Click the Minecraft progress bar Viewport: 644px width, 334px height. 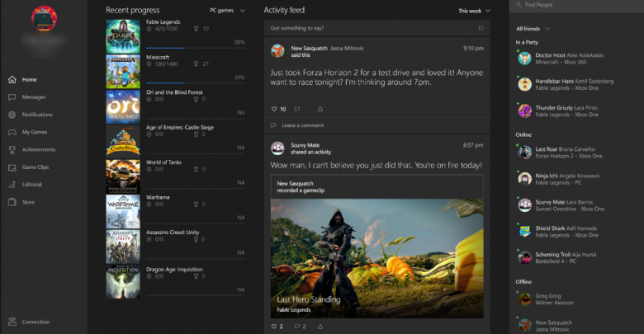click(196, 83)
